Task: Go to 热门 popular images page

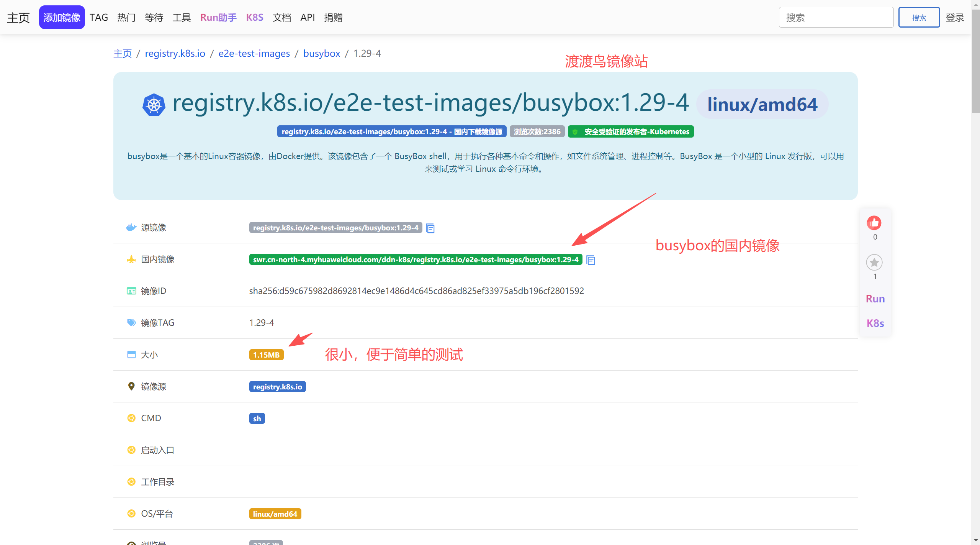Action: click(126, 18)
